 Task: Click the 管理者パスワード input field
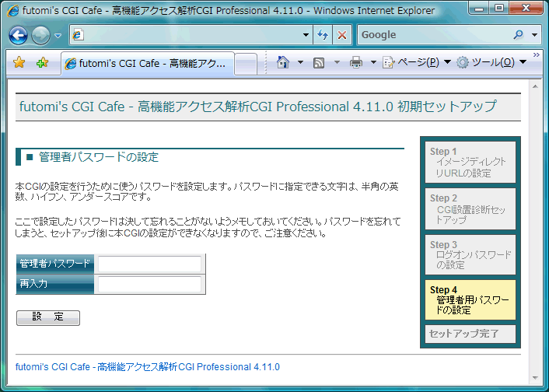149,264
